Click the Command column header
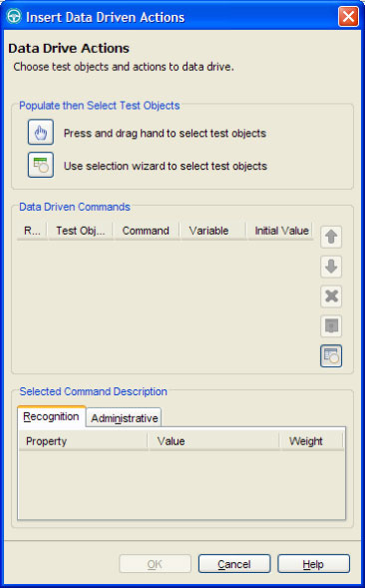365x588 pixels. [x=146, y=231]
